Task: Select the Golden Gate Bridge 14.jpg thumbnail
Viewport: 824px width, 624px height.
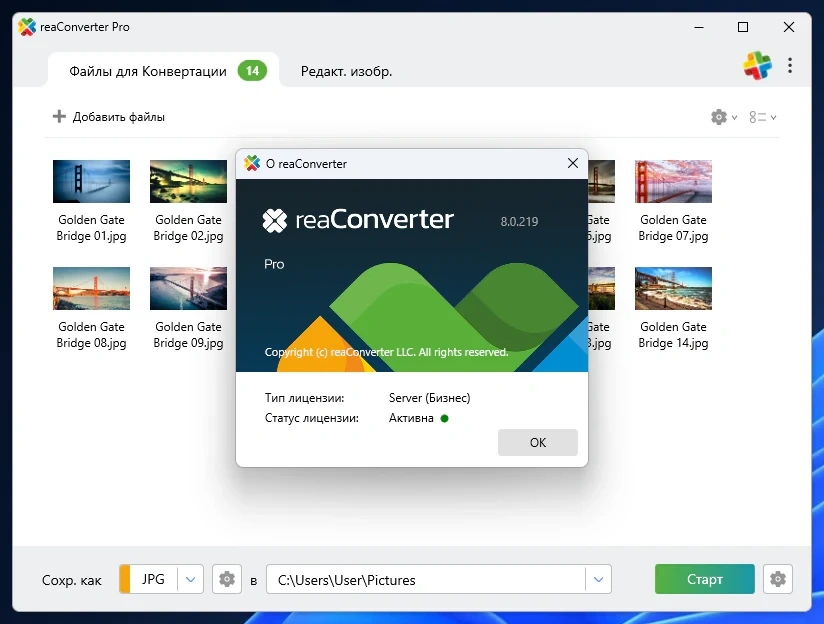Action: click(673, 288)
